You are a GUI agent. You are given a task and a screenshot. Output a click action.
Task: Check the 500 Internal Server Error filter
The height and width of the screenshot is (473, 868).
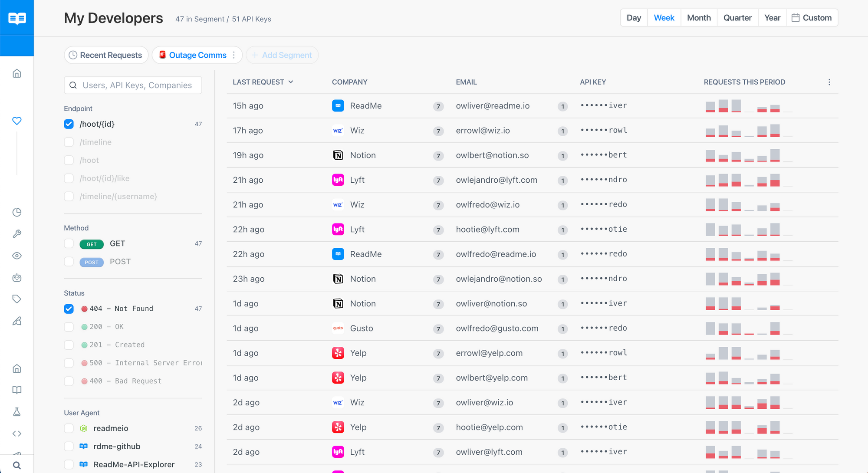(x=69, y=363)
